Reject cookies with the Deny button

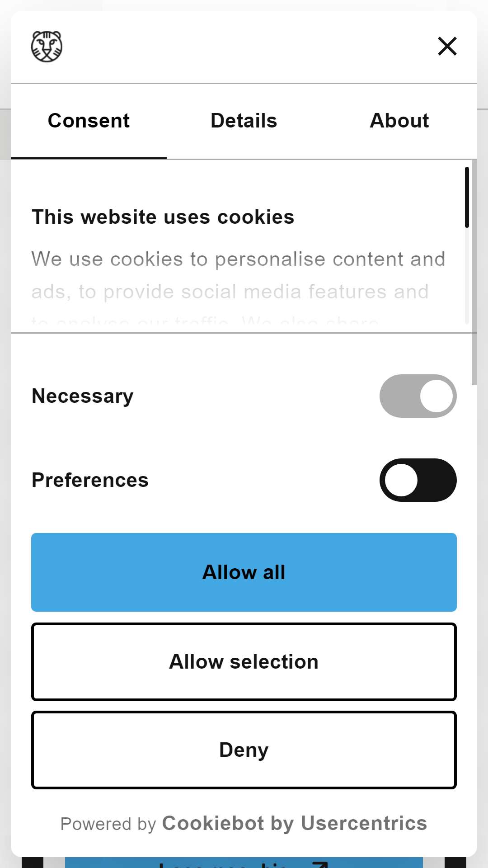coord(244,750)
